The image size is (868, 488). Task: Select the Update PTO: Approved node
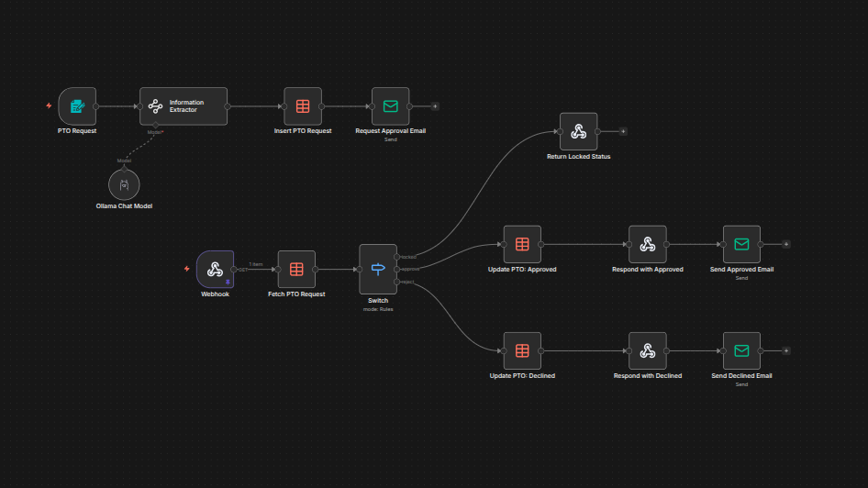tap(522, 244)
